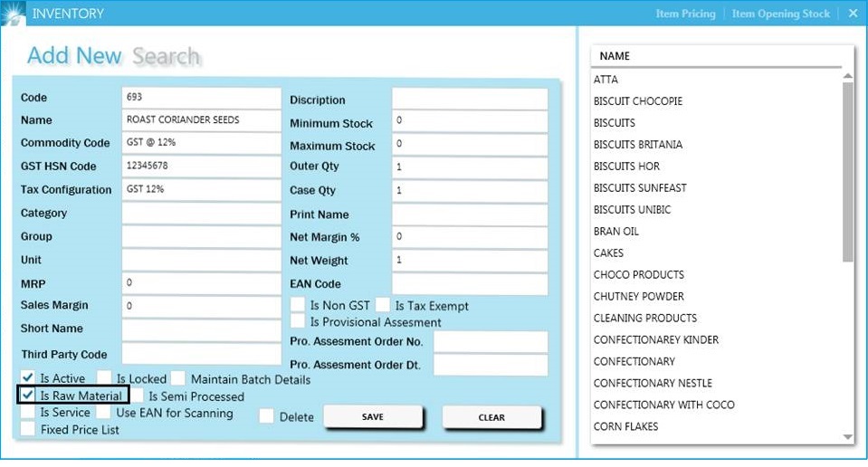
Task: Click the Outer Qty field
Action: point(470,167)
